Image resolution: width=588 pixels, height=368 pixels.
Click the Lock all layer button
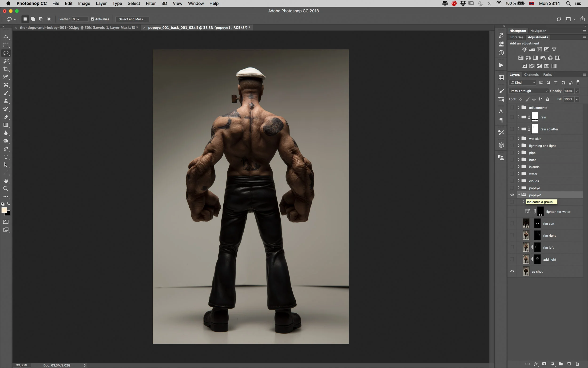(547, 99)
